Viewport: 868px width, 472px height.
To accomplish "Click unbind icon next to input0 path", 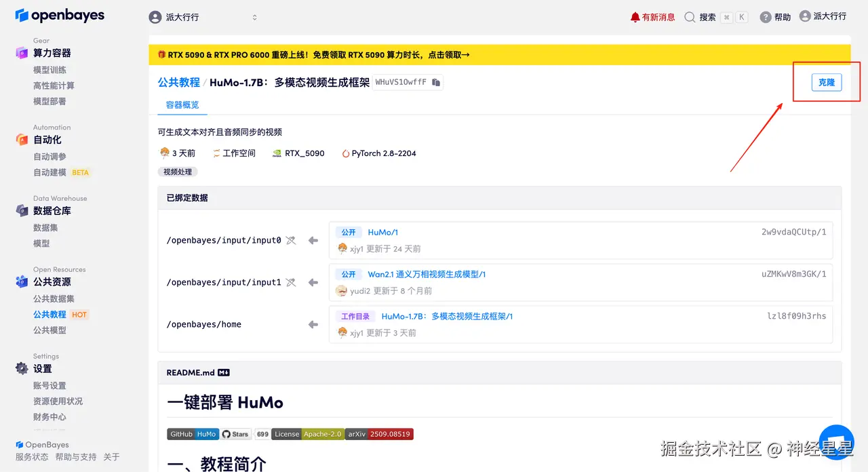I will click(x=291, y=240).
